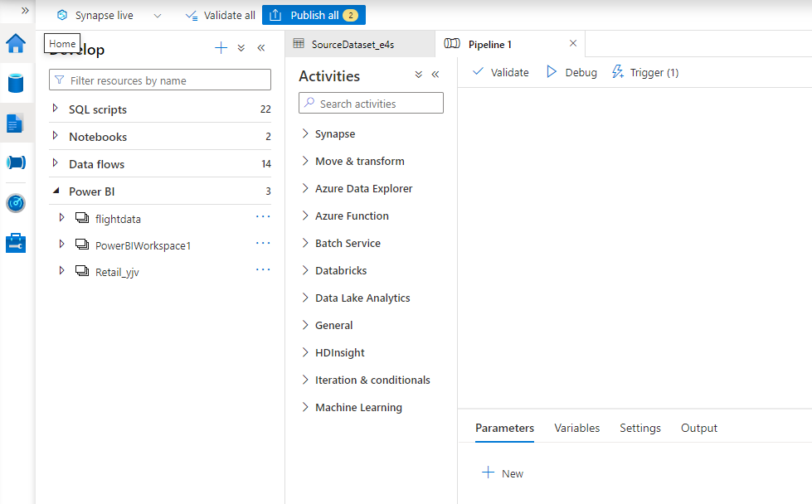The width and height of the screenshot is (812, 504).
Task: Collapse the Activities panel
Action: click(x=435, y=75)
